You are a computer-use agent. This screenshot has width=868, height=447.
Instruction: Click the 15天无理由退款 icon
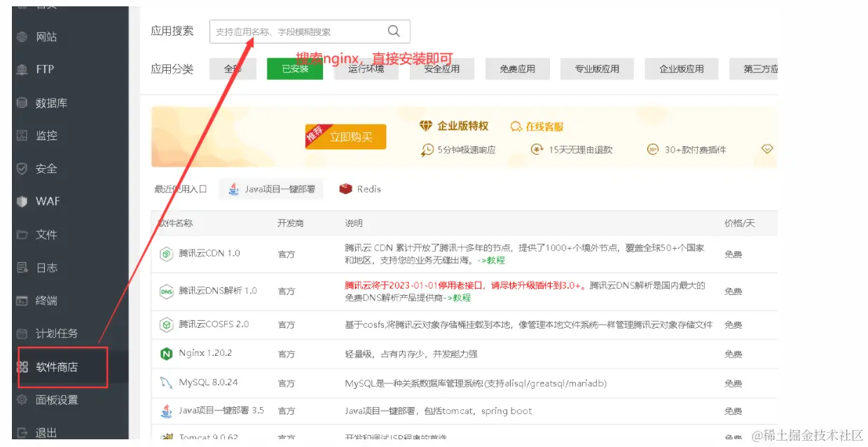click(x=537, y=149)
